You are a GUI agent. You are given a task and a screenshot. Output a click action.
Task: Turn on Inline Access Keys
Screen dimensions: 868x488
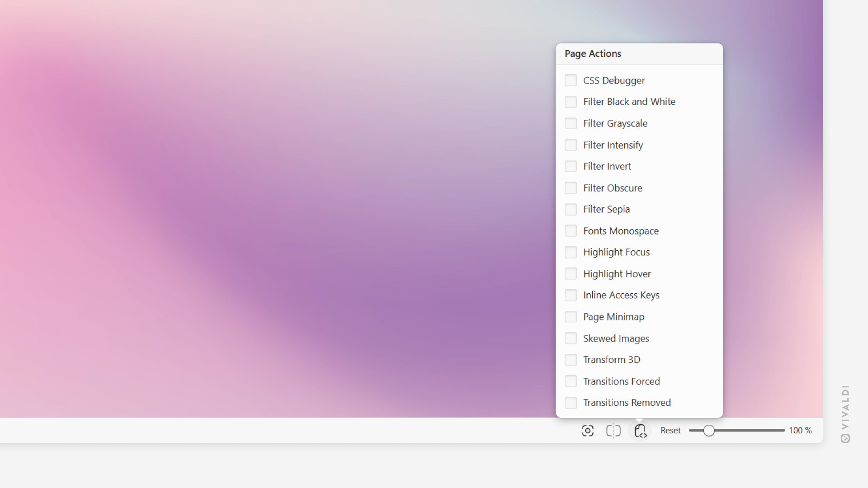point(571,295)
